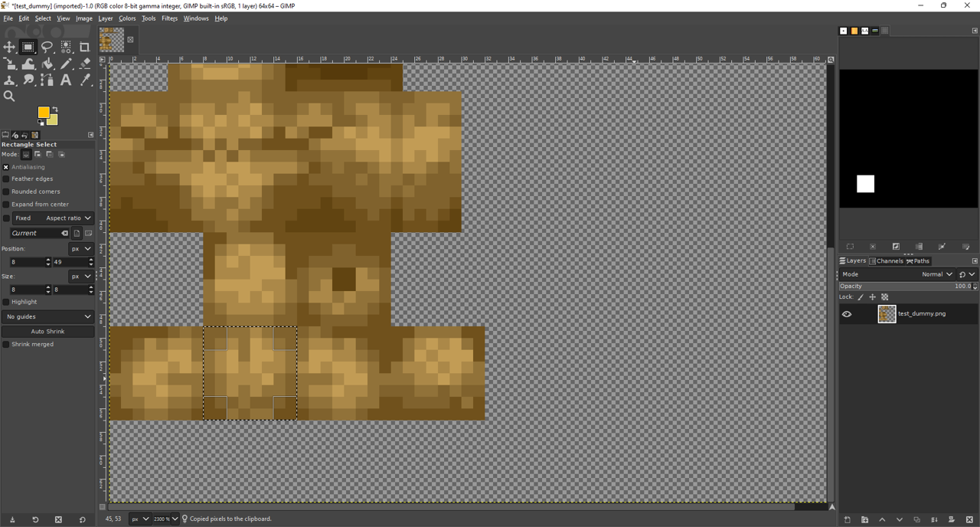Switch to the Channels tab
The image size is (980, 527).
(x=886, y=261)
